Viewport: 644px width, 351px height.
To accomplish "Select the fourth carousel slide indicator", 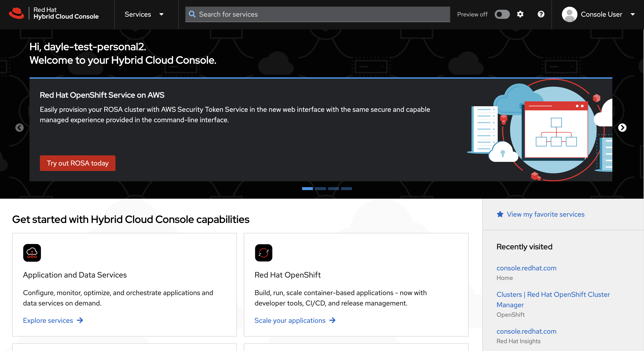I will click(346, 188).
